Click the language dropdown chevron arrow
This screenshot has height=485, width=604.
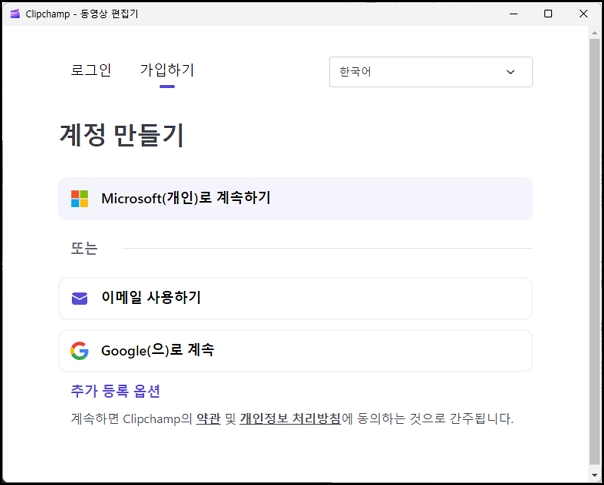pos(510,72)
